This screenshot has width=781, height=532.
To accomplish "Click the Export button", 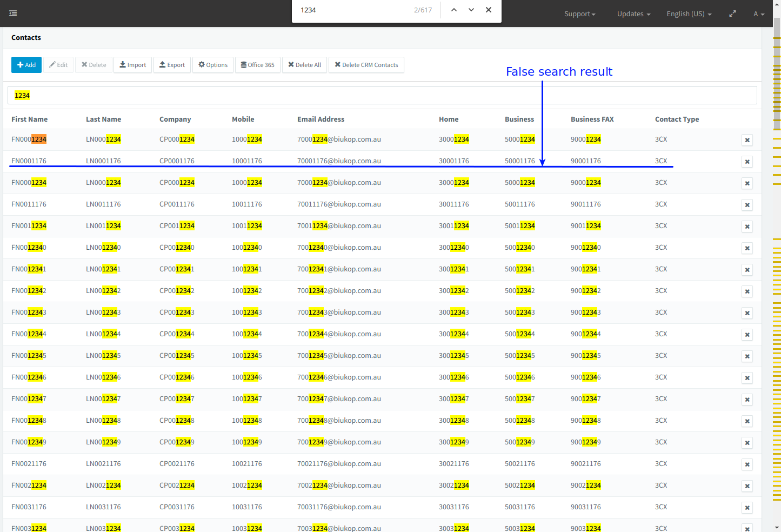I will [x=172, y=65].
